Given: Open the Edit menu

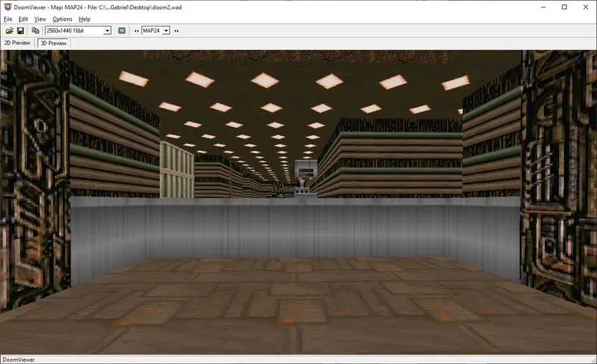Looking at the screenshot, I should pos(23,19).
